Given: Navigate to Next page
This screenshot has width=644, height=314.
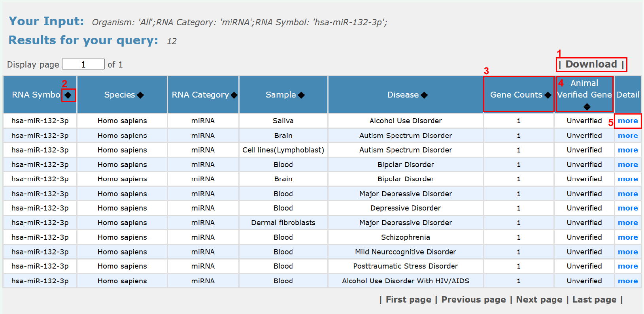Looking at the screenshot, I should tap(539, 300).
